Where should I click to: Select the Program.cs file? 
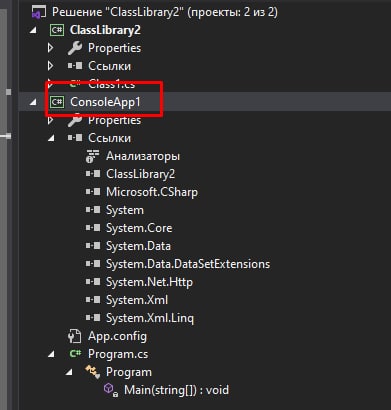pyautogui.click(x=118, y=354)
